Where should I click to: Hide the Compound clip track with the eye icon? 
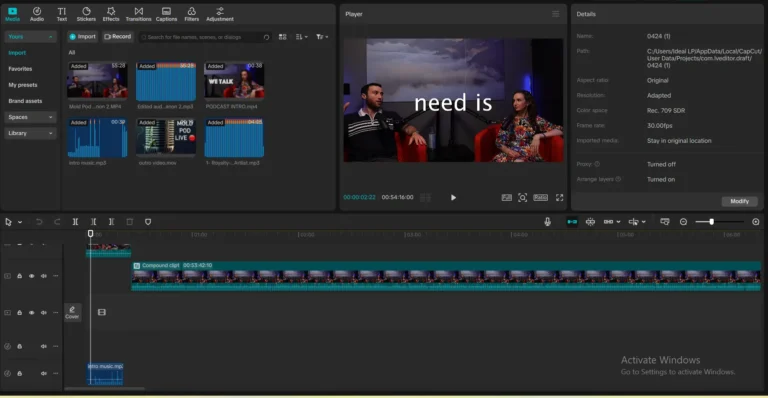31,276
